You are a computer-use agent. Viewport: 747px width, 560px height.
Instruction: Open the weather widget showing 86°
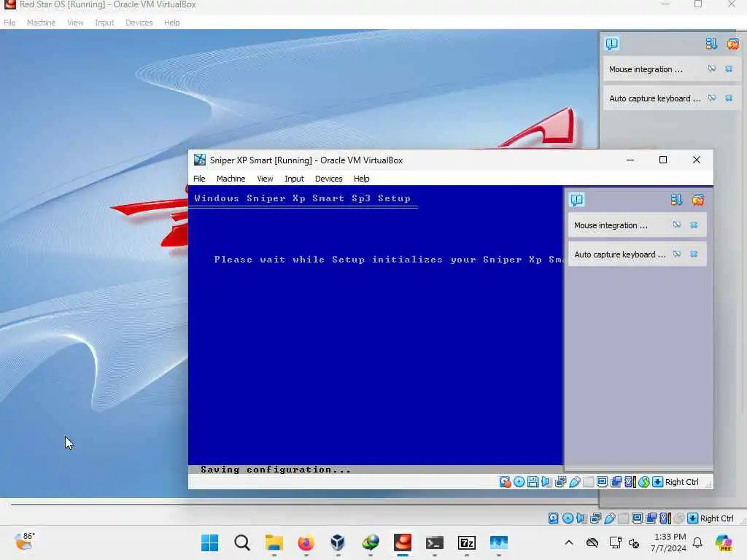click(x=24, y=542)
